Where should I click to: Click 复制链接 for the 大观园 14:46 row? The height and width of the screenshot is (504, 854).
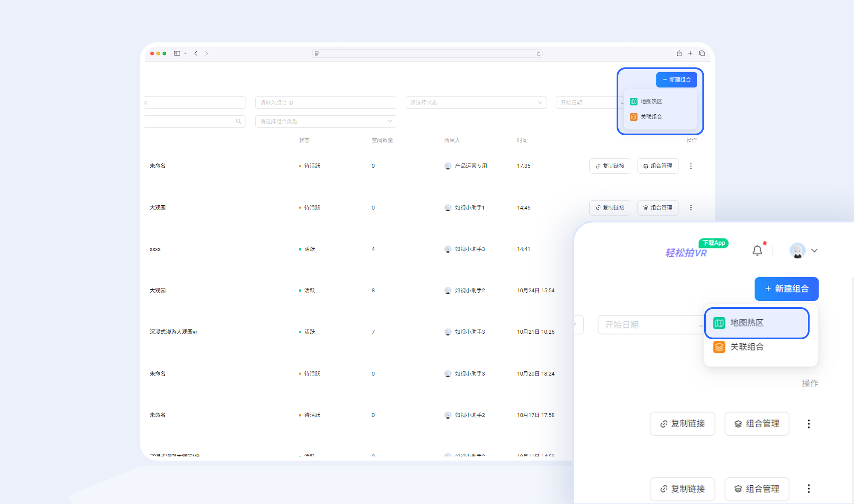(x=610, y=208)
